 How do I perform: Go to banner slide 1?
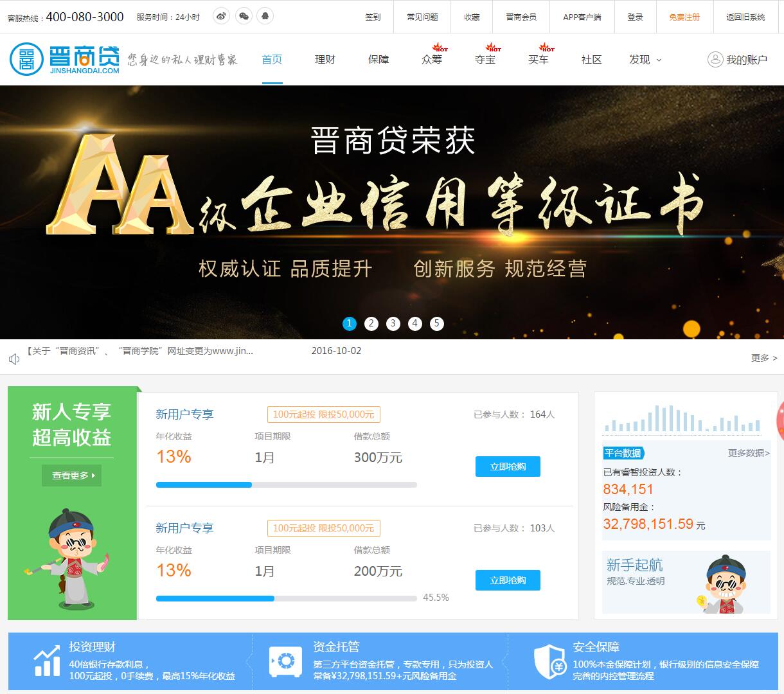pyautogui.click(x=350, y=323)
